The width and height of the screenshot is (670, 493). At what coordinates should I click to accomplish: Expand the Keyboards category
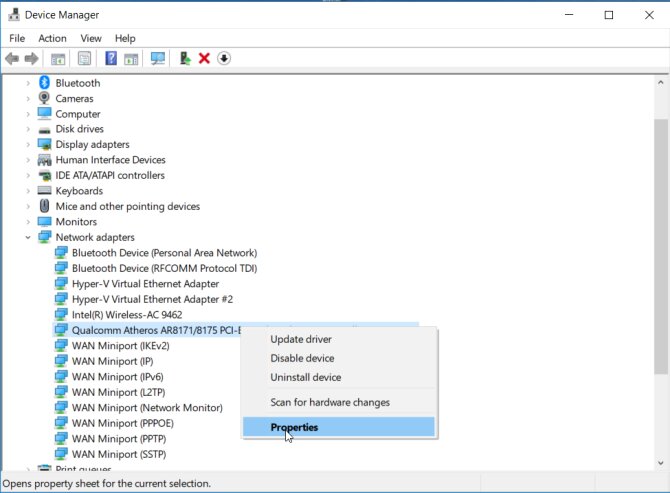click(28, 191)
